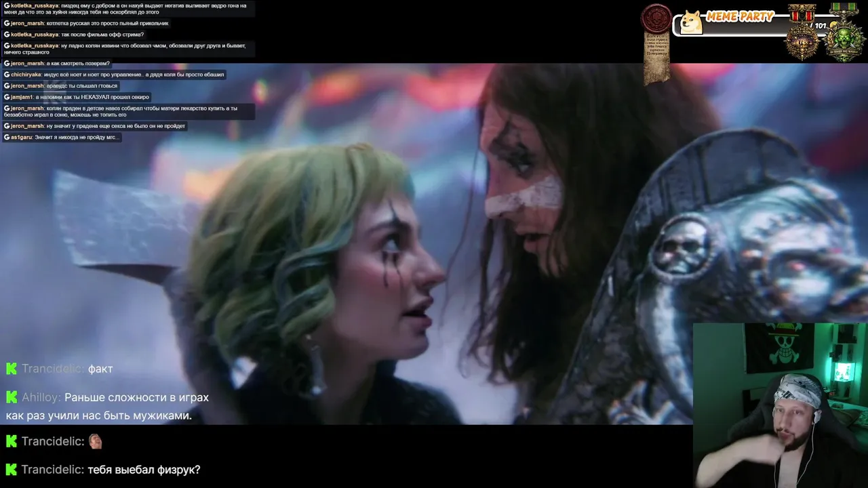Click G icon beside as1garu's message
The height and width of the screenshot is (488, 868).
click(x=7, y=137)
